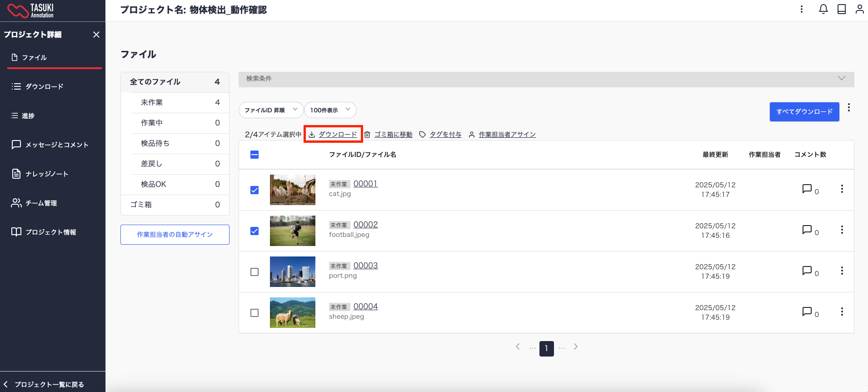The height and width of the screenshot is (392, 868).
Task: Open the user account icon
Action: tap(859, 9)
